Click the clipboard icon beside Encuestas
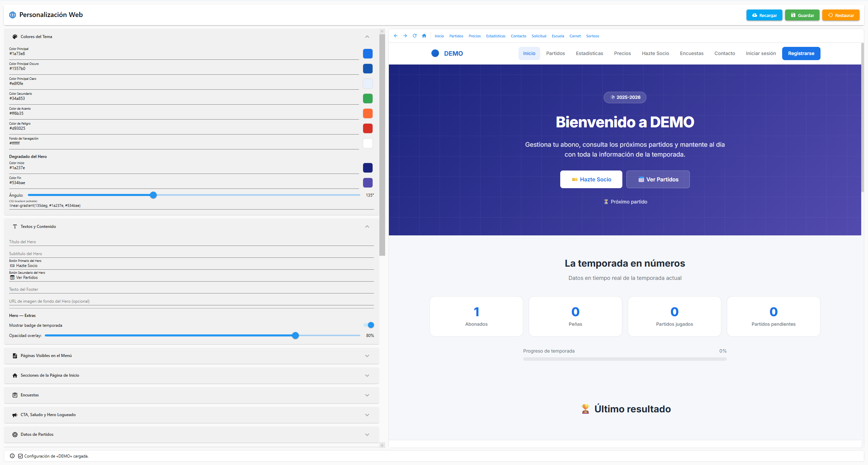The image size is (868, 465). click(15, 395)
